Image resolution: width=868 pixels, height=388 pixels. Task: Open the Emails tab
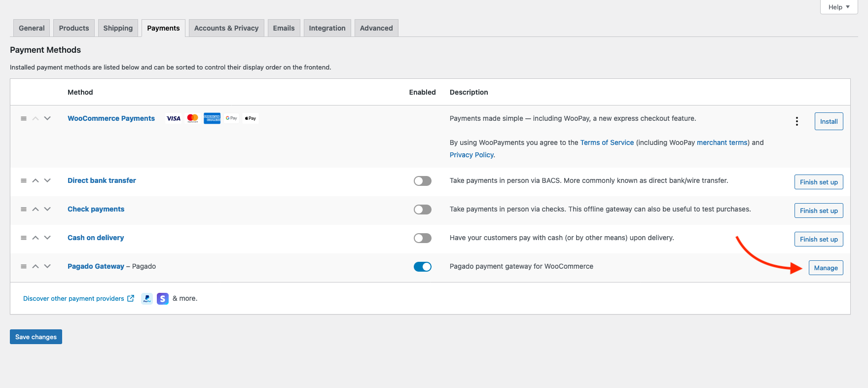(284, 28)
